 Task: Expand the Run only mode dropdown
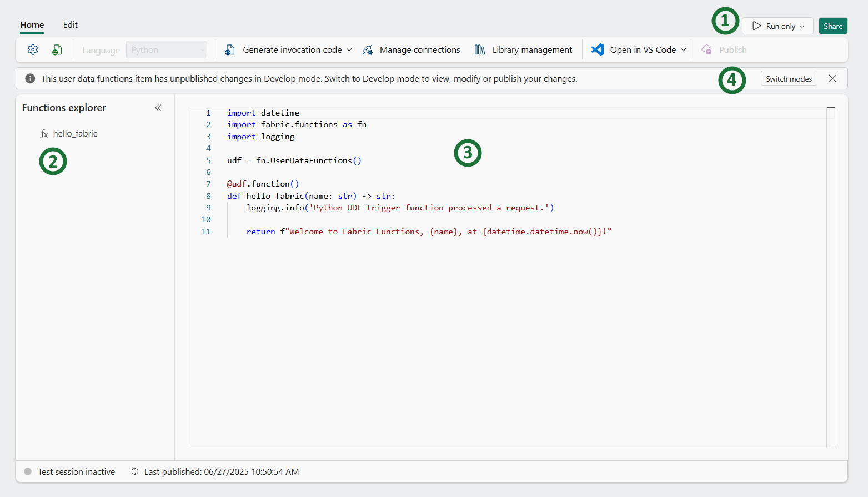[x=802, y=27]
